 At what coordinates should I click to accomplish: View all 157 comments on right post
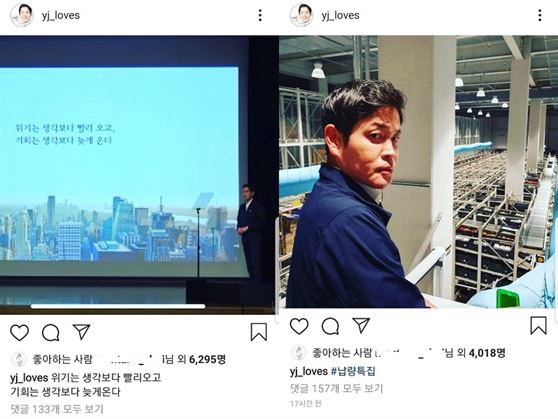pos(337,388)
